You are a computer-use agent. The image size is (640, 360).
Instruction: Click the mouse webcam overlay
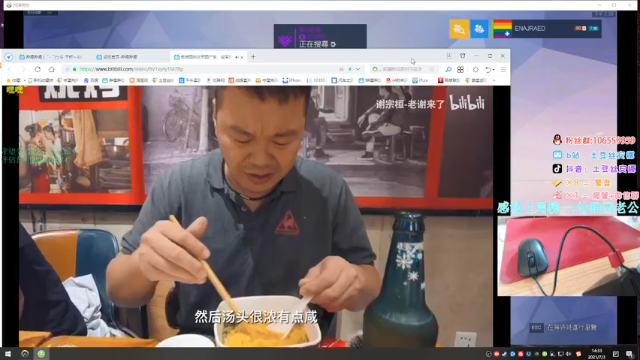[x=568, y=256]
